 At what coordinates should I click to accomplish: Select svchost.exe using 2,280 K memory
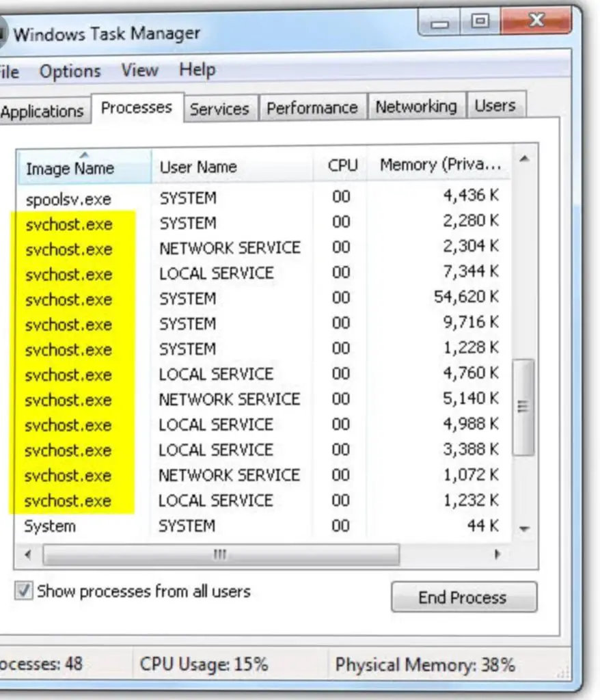(x=263, y=222)
